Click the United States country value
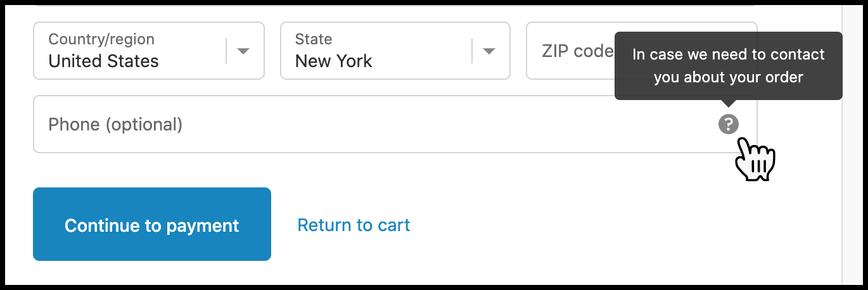 pyautogui.click(x=103, y=61)
